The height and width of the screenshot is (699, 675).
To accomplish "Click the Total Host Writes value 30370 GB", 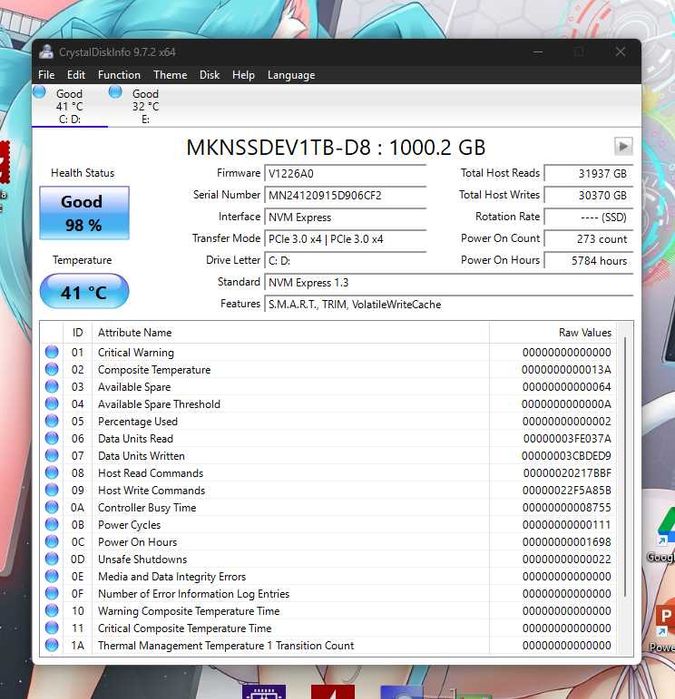I will point(589,195).
